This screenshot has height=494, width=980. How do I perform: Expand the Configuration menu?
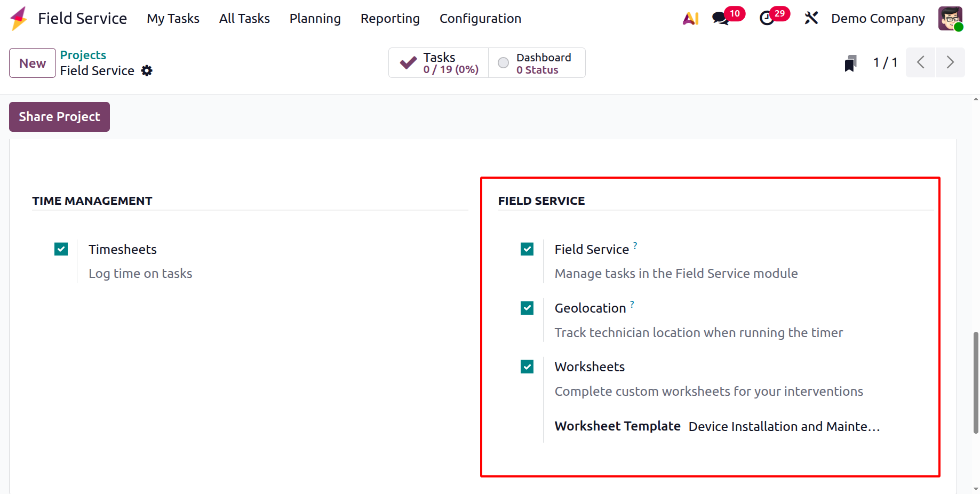pos(480,19)
